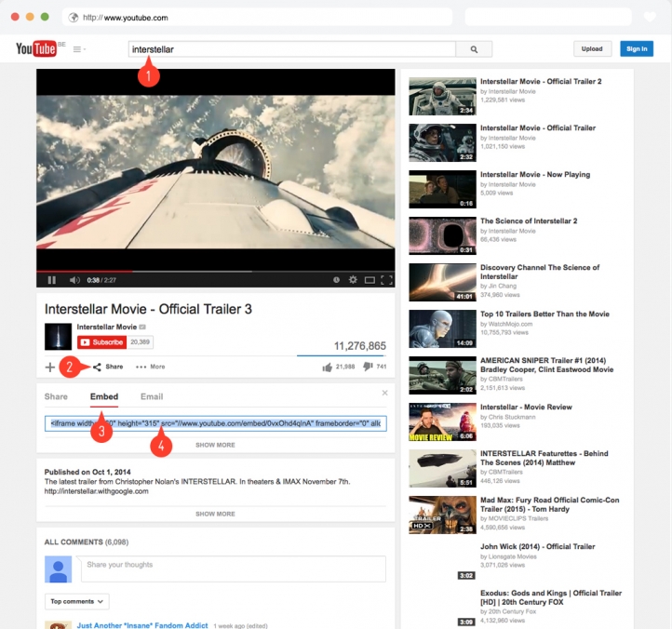Click Interstellar Movie channel avatar
This screenshot has width=672, height=629.
59,337
